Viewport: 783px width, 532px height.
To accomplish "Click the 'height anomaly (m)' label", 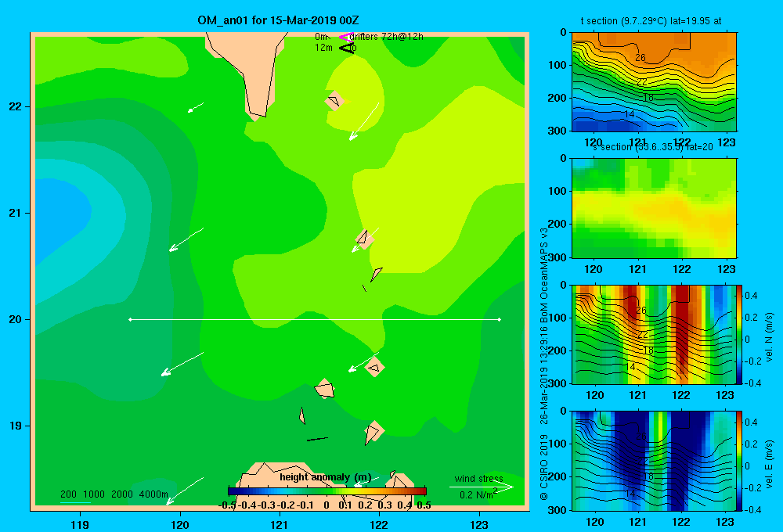I will (326, 477).
